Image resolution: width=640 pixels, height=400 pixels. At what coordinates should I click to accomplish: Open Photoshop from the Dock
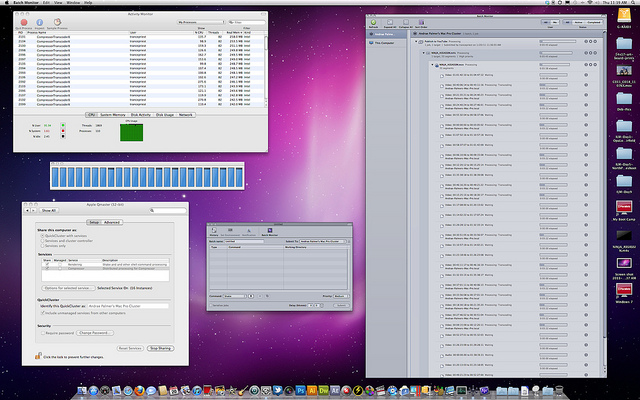pos(298,388)
